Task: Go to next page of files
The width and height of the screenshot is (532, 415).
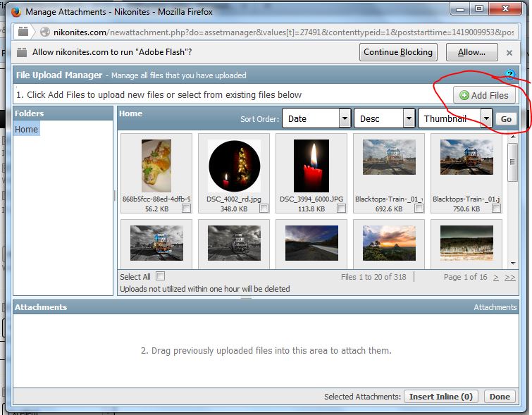Action: click(x=496, y=278)
